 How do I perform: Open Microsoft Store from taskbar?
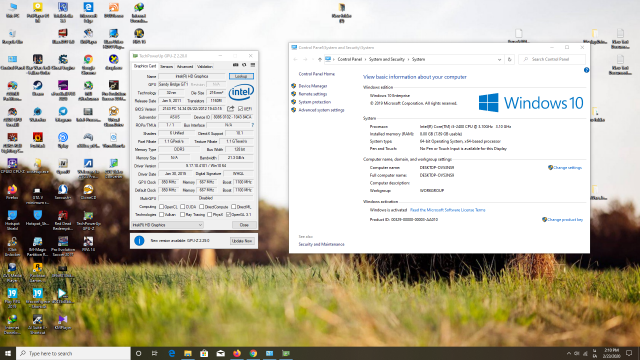[204, 353]
